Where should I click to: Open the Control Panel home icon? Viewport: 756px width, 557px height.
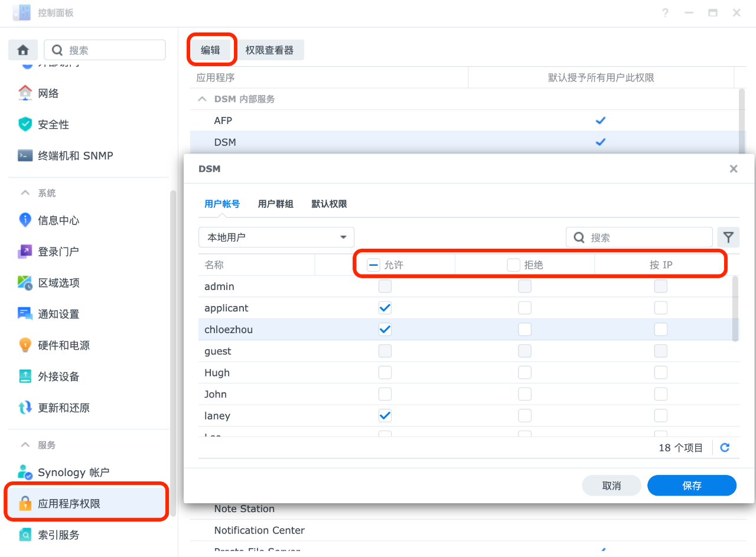tap(23, 50)
